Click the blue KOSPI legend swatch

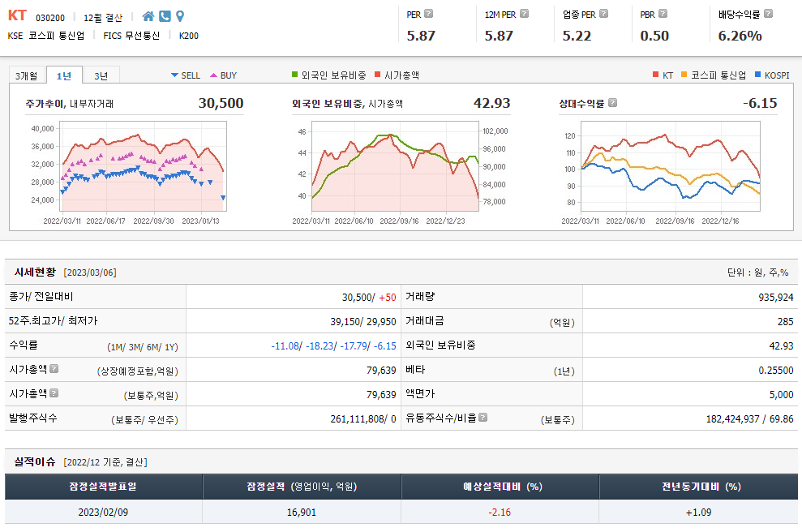point(758,75)
